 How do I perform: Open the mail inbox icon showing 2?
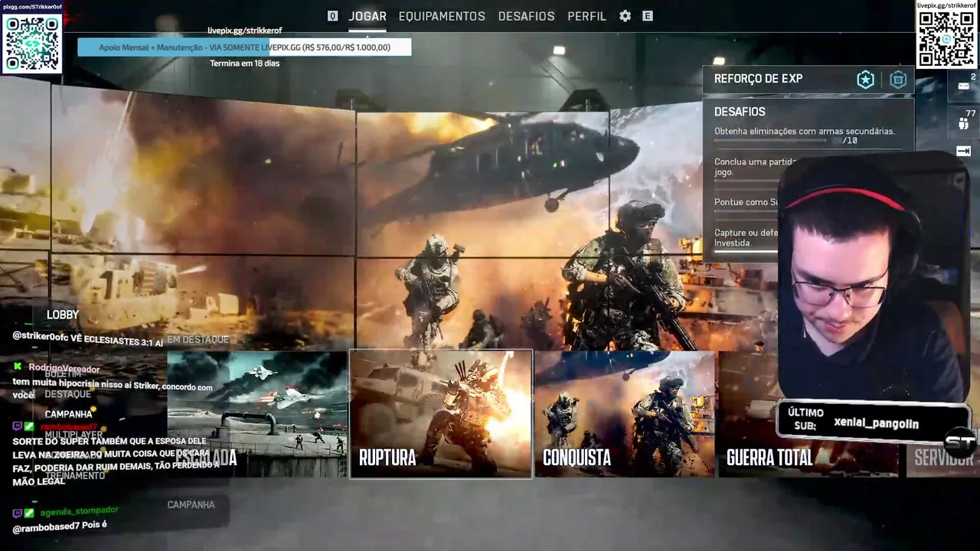click(964, 86)
